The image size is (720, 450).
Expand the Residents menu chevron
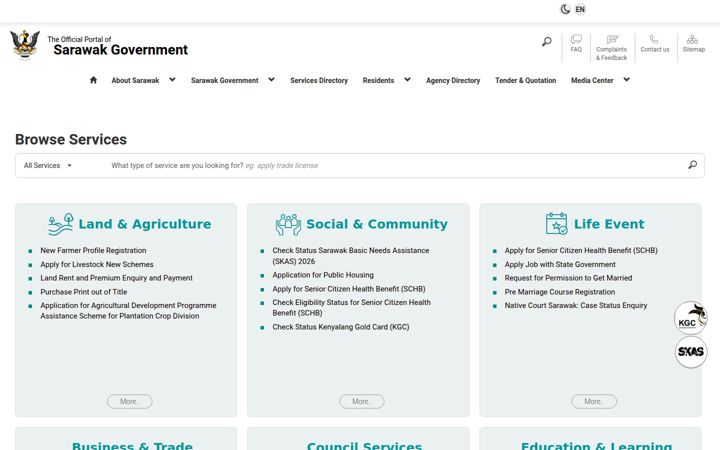407,79
